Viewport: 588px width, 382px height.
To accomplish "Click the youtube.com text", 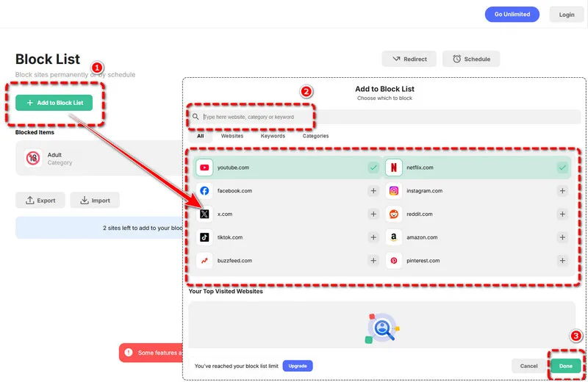I will pyautogui.click(x=233, y=167).
